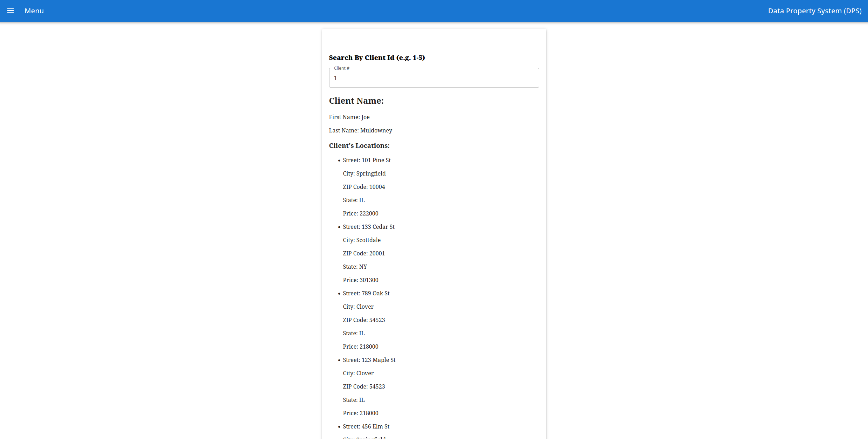Viewport: 868px width, 439px height.
Task: Select the Last Name: Muldowney text
Action: coord(360,130)
